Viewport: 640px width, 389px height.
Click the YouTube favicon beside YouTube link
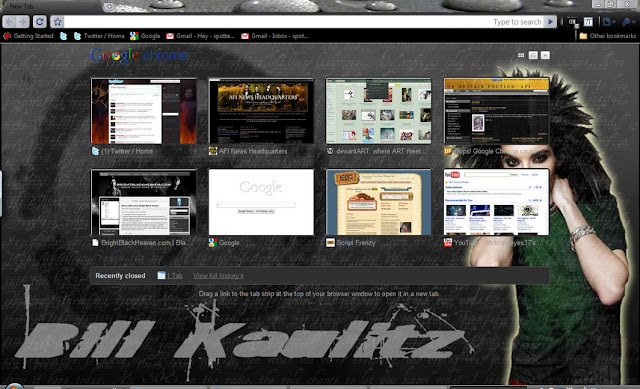[x=448, y=243]
